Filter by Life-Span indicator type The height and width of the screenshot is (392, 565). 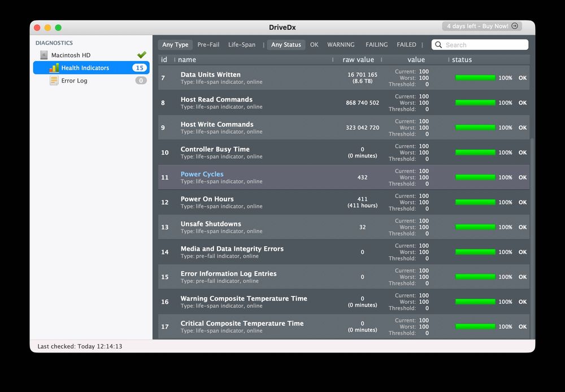point(242,45)
